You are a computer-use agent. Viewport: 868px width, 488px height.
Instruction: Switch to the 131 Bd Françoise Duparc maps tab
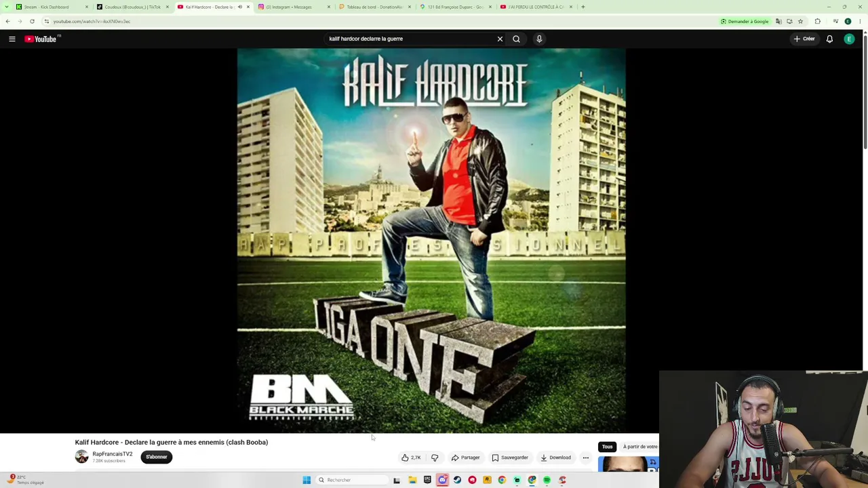point(455,7)
